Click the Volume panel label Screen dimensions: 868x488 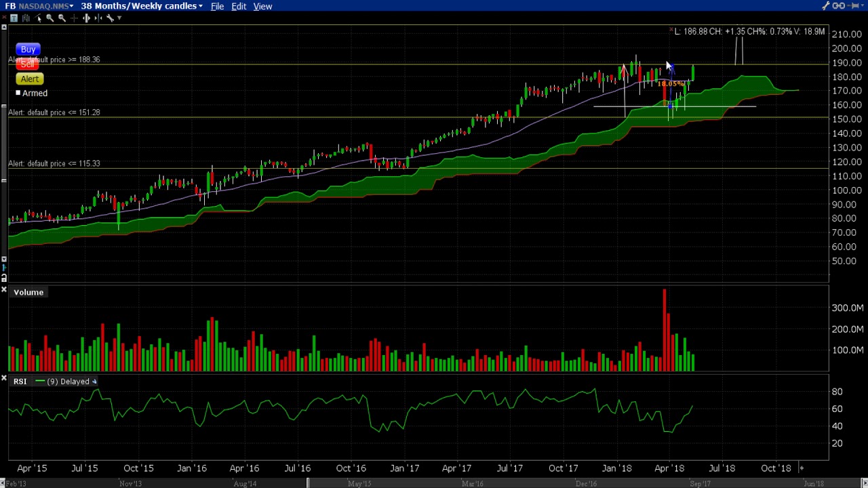pyautogui.click(x=28, y=292)
